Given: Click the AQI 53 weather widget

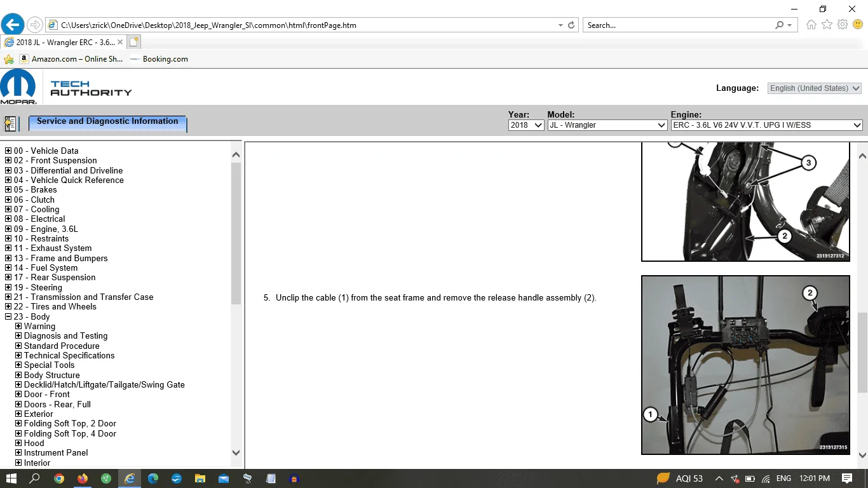Looking at the screenshot, I should pos(680,478).
